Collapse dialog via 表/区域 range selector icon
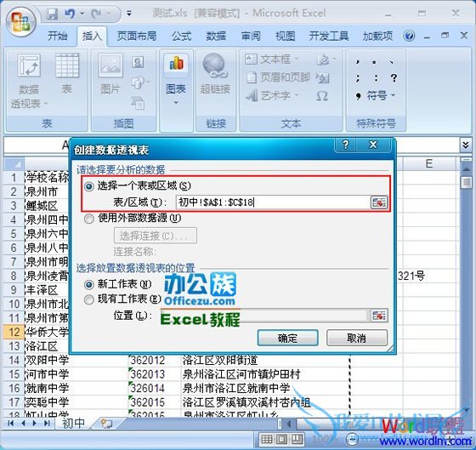The width and height of the screenshot is (476, 450). 379,202
